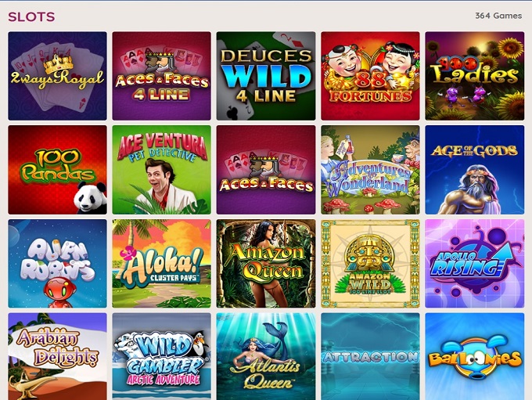The height and width of the screenshot is (400, 532).
Task: Open Wild Gambler Arctic Adventure game
Action: pos(161,356)
